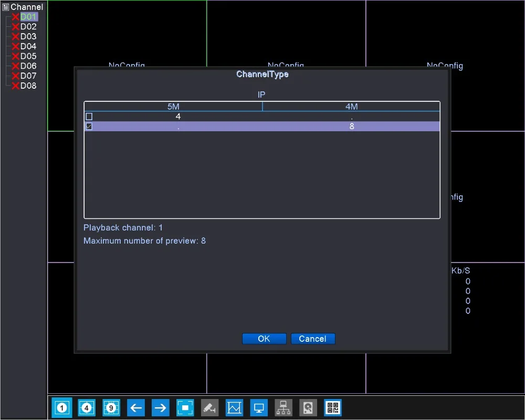525x420 pixels.
Task: Cancel the ChannelType dialog
Action: [313, 339]
